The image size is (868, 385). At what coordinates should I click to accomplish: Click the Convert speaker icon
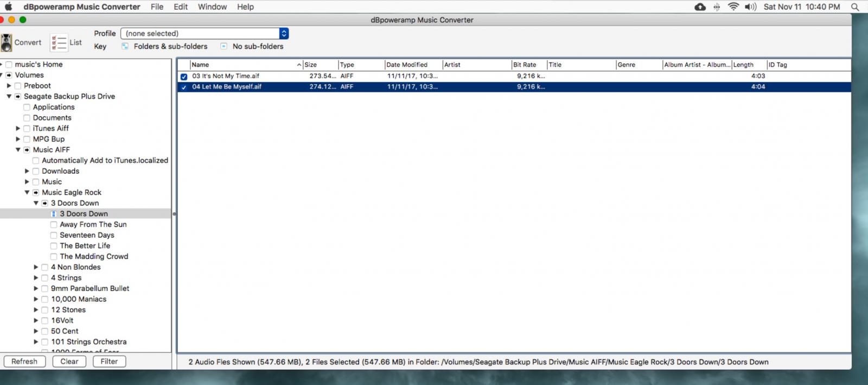coord(7,42)
